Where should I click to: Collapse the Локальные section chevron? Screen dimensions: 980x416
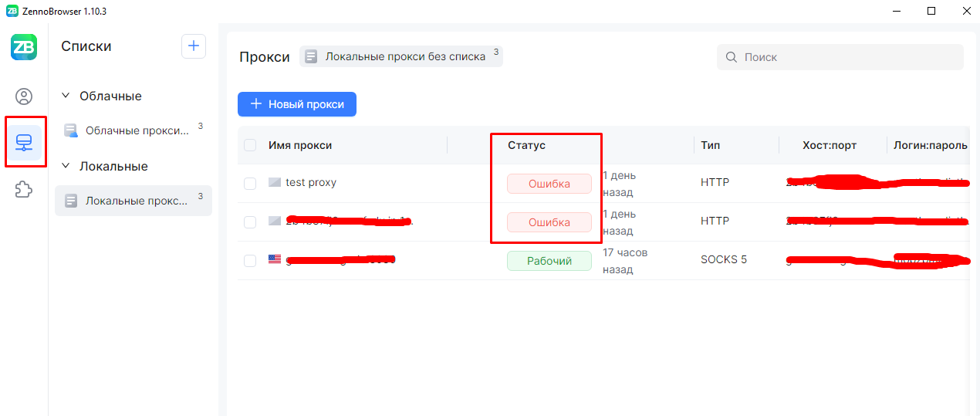66,167
